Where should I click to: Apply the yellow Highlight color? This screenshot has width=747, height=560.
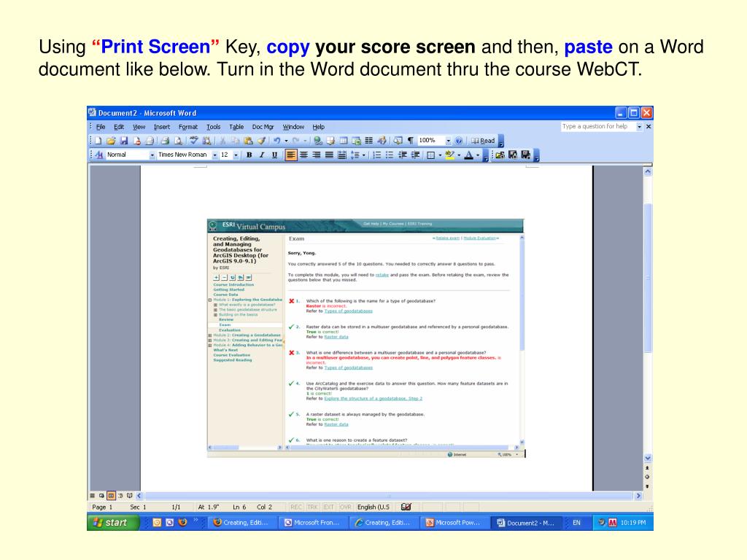tap(449, 155)
